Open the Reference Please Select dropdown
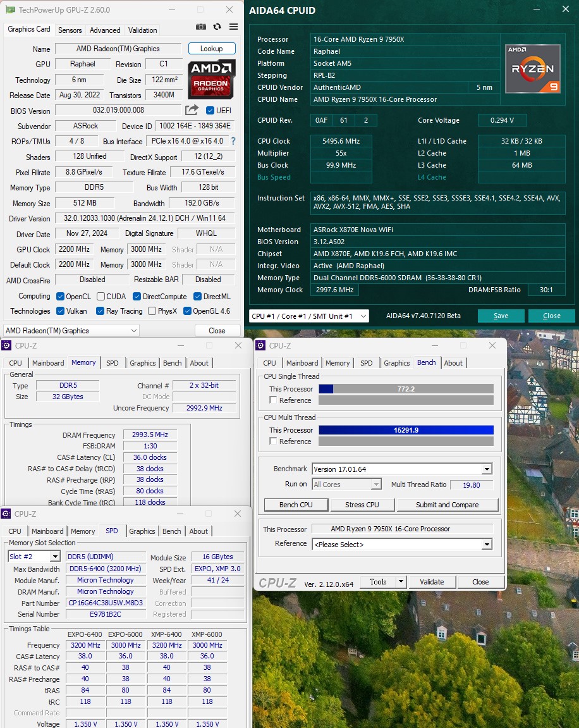This screenshot has width=579, height=728. point(402,544)
